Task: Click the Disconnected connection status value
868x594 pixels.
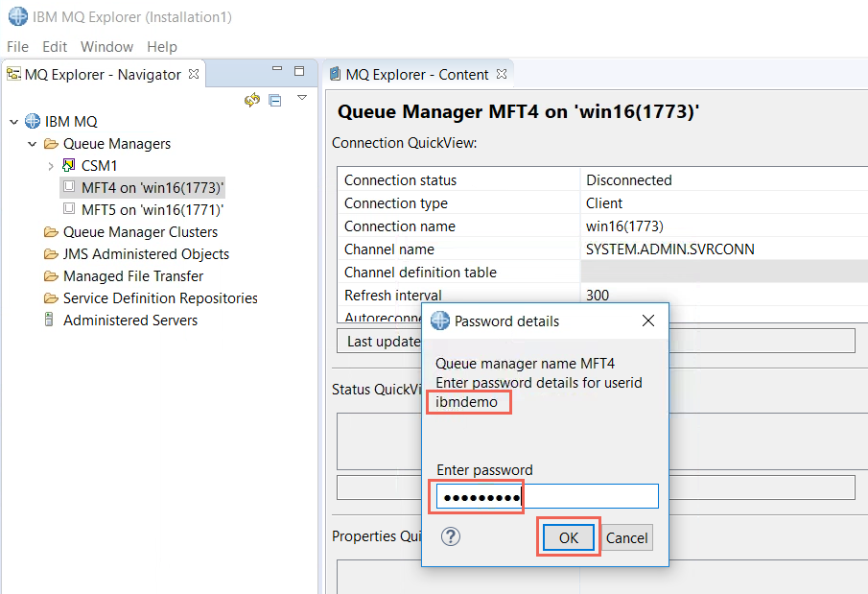Action: coord(629,180)
